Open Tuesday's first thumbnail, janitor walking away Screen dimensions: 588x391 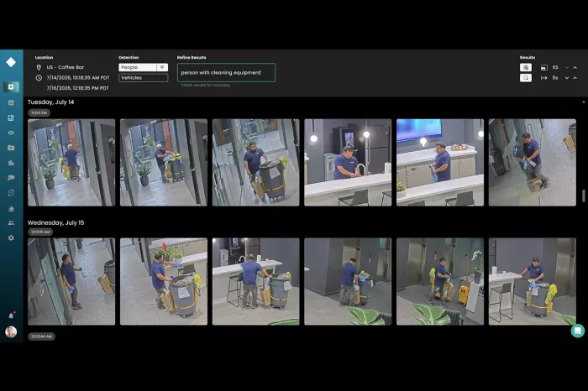tap(71, 163)
